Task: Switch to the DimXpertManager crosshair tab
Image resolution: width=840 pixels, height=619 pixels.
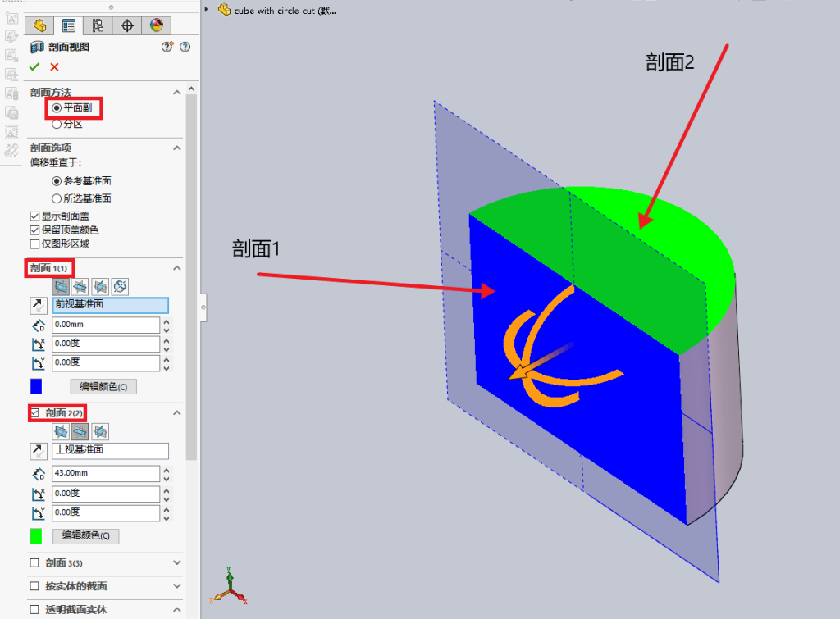Action: [127, 25]
